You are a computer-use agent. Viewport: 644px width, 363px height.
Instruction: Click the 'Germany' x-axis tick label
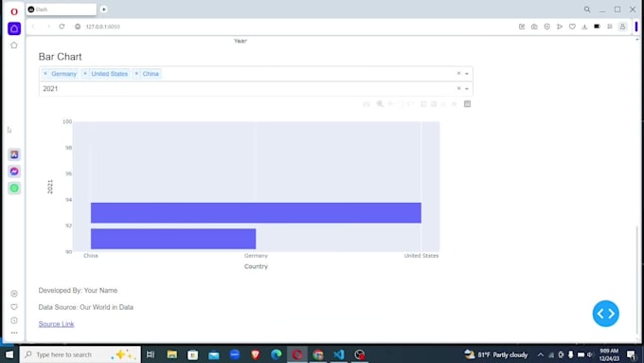click(x=256, y=256)
